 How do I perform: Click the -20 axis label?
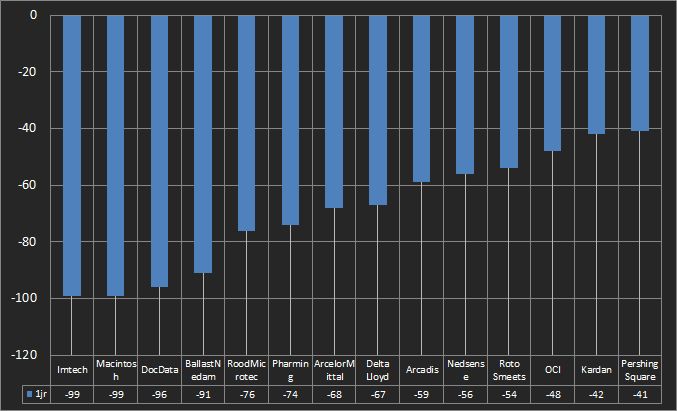tap(27, 72)
